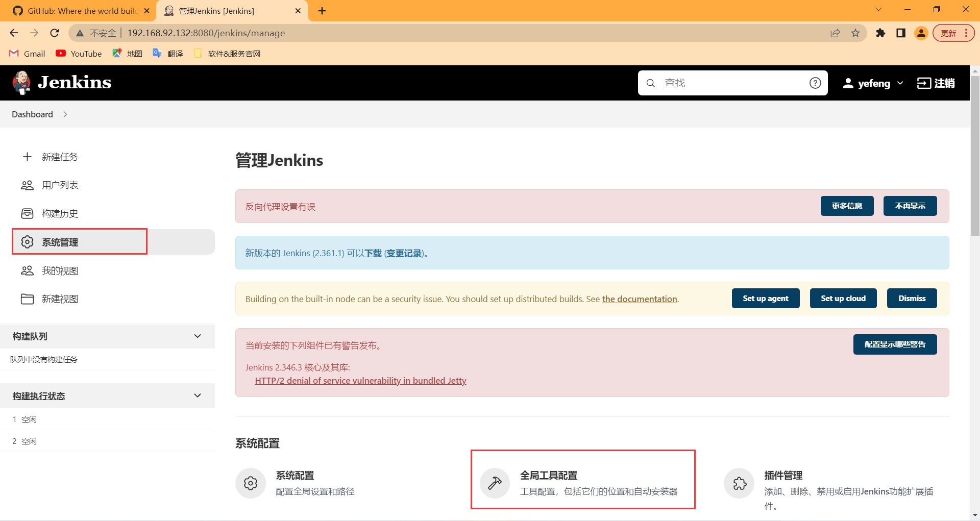Click the Set up cloud button

click(843, 299)
